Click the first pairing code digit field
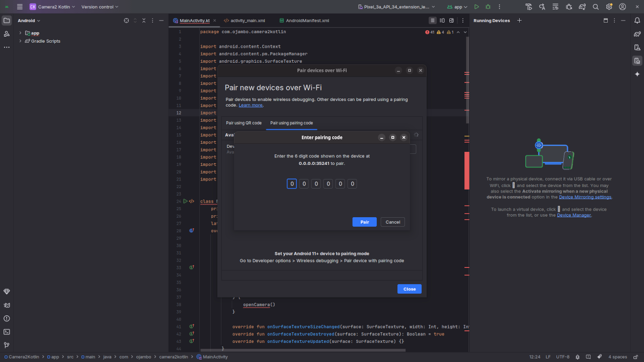Image resolution: width=644 pixels, height=362 pixels. point(292,184)
